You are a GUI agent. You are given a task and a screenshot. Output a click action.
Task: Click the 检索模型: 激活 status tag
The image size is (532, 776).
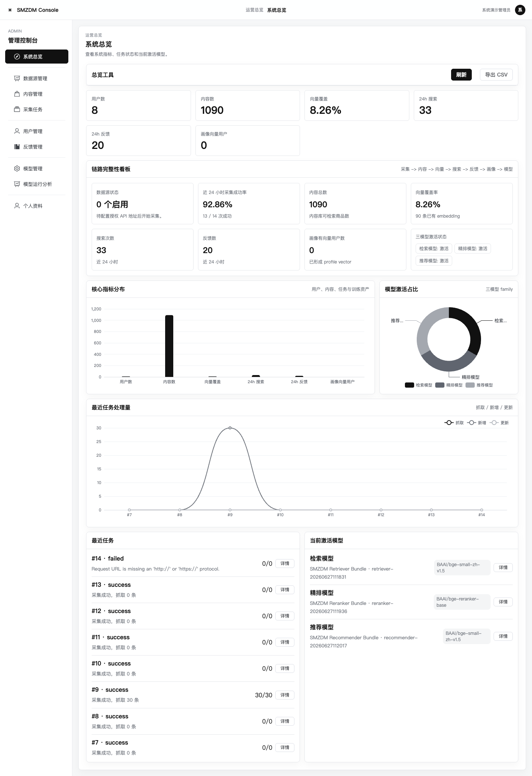[434, 249]
